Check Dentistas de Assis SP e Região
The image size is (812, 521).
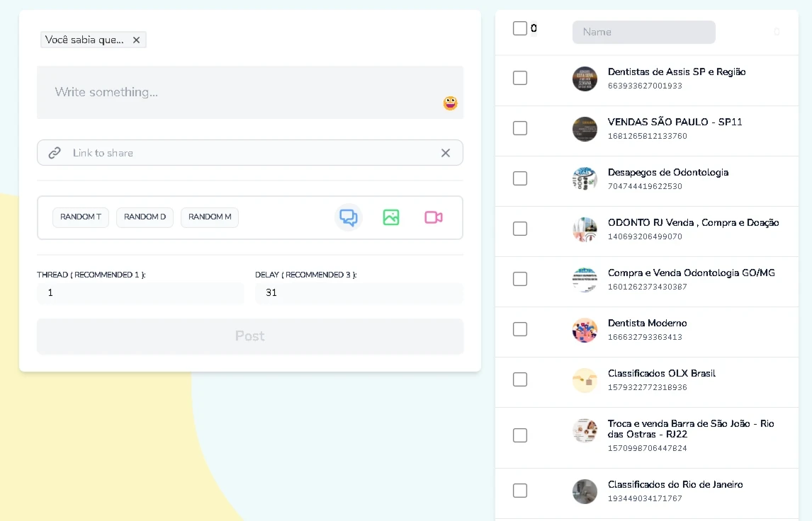point(520,78)
